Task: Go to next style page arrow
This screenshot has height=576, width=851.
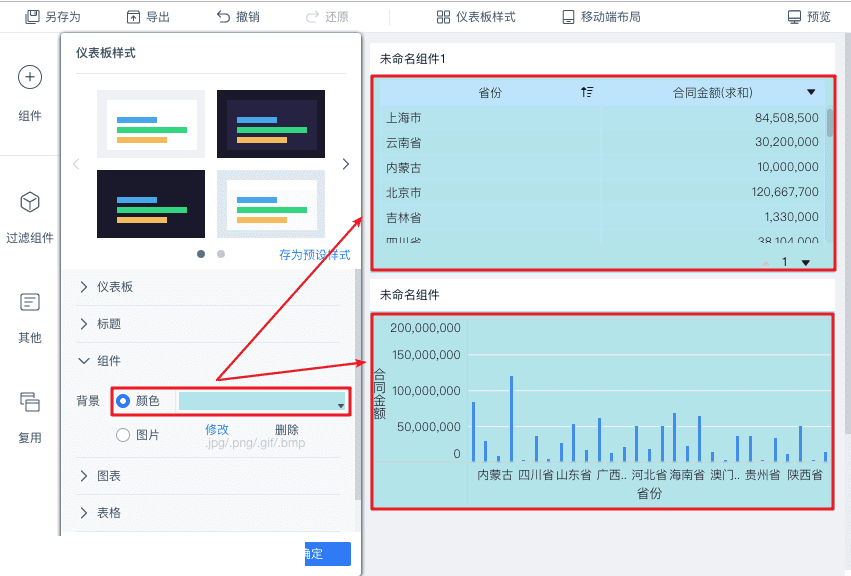Action: point(346,164)
